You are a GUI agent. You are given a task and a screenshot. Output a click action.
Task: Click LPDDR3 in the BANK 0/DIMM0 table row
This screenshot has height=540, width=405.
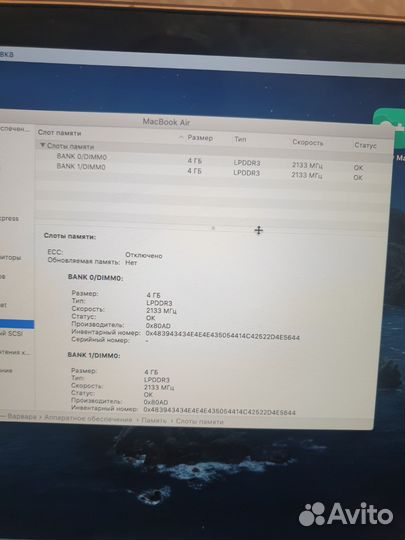[247, 163]
